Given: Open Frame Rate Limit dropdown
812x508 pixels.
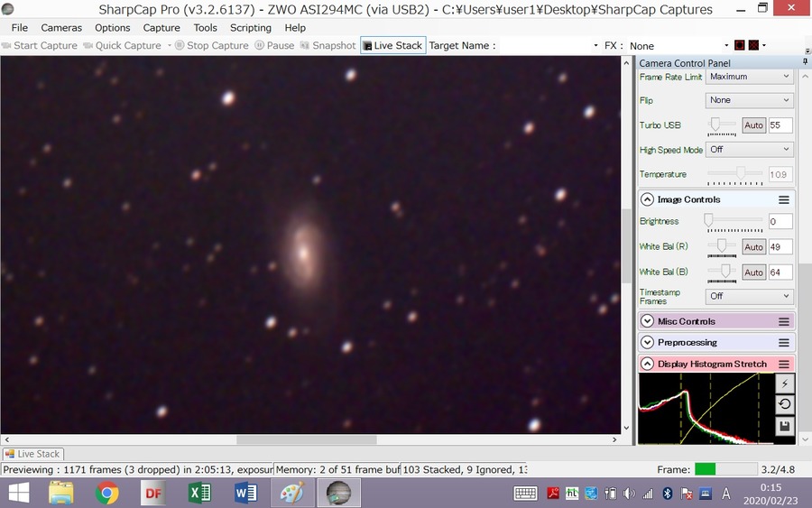Looking at the screenshot, I should pyautogui.click(x=750, y=77).
